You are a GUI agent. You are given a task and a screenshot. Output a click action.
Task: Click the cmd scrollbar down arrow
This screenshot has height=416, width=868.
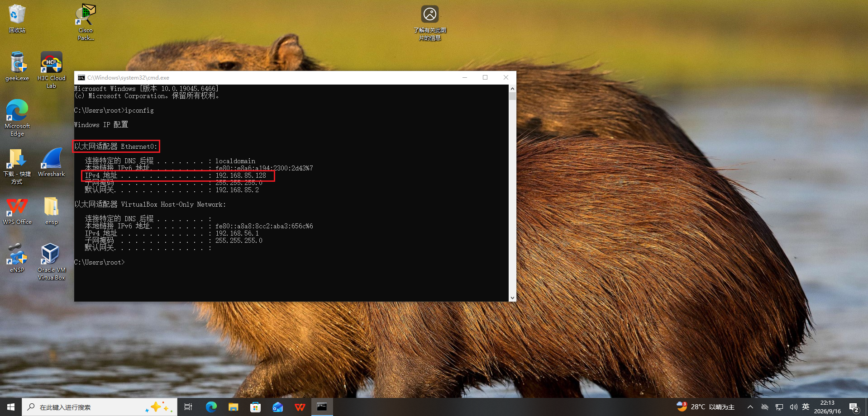tap(512, 298)
